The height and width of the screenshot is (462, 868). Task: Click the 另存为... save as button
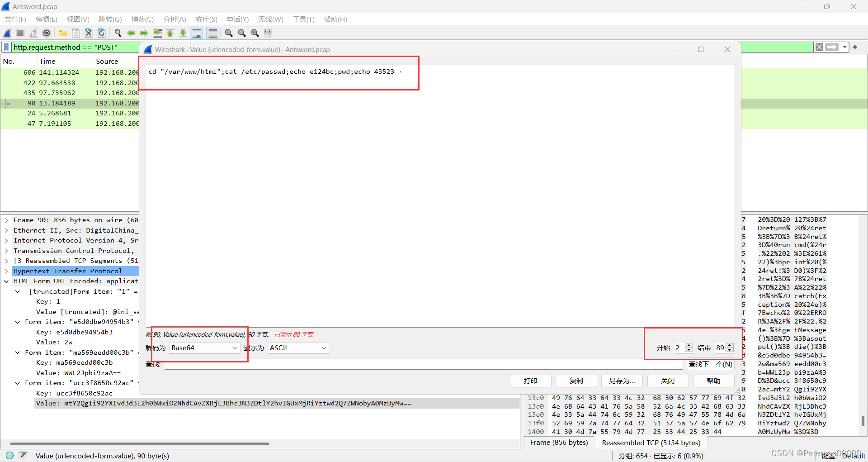(622, 381)
